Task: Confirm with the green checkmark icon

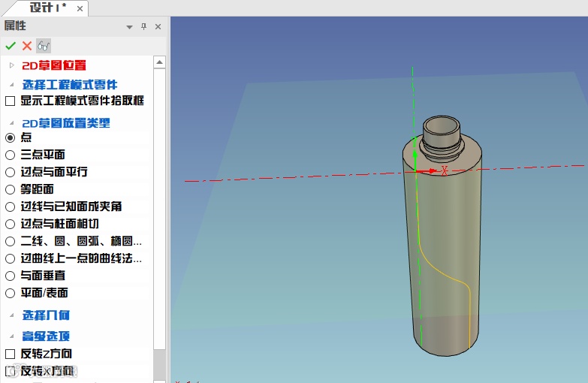Action: pyautogui.click(x=11, y=46)
